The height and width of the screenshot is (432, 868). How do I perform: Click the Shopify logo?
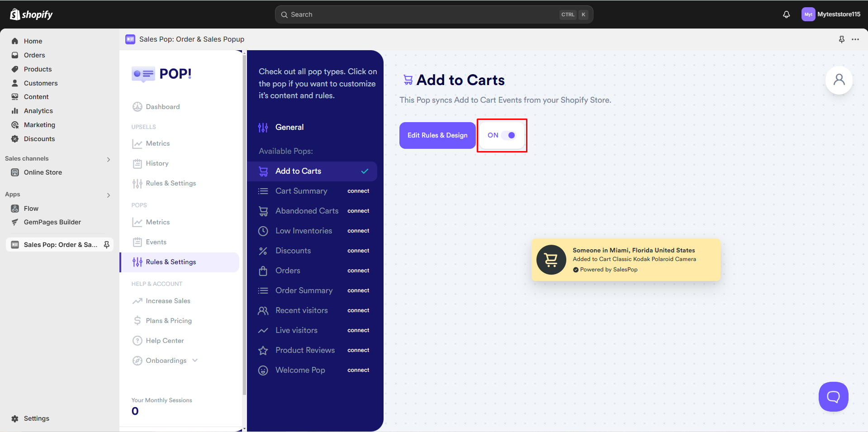coord(31,14)
